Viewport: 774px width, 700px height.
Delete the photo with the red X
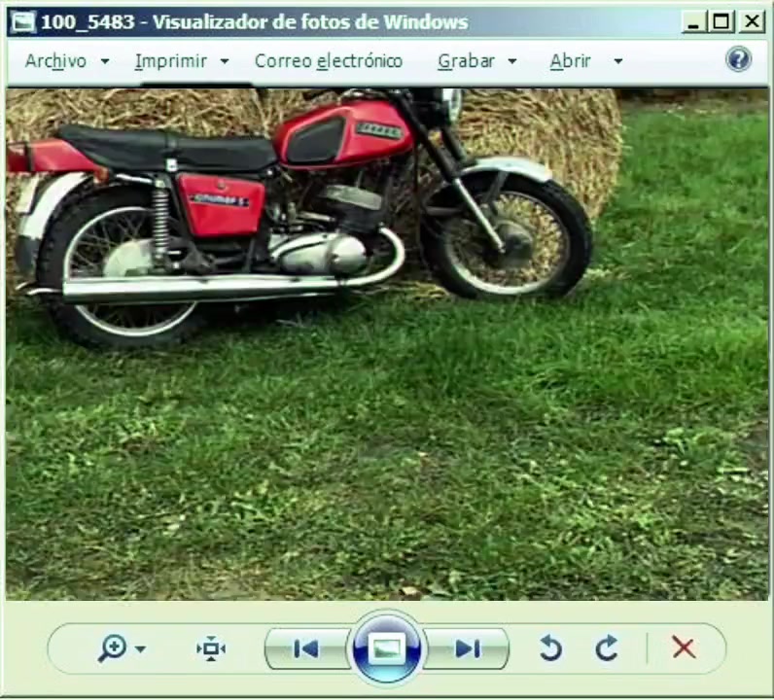[685, 647]
